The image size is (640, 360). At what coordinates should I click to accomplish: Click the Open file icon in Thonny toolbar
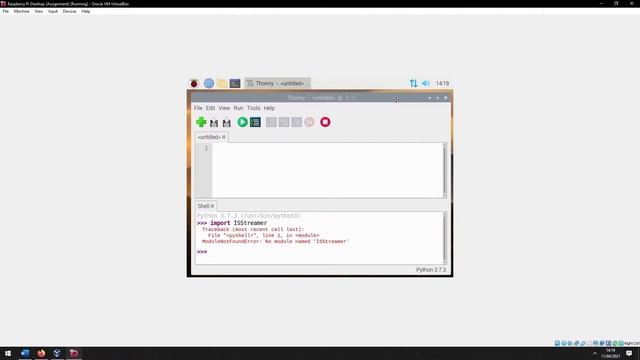(x=214, y=122)
